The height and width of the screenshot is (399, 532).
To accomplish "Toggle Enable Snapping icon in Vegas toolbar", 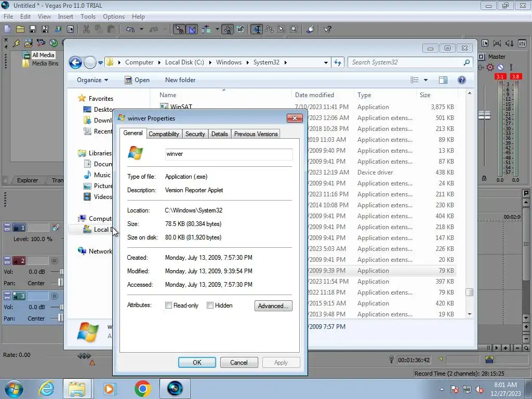I will click(179, 29).
